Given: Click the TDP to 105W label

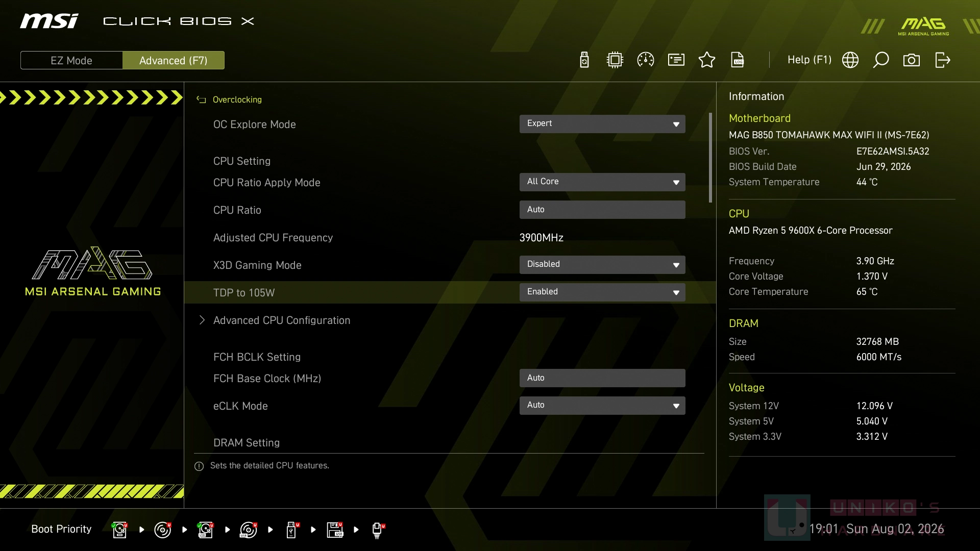Looking at the screenshot, I should pyautogui.click(x=244, y=293).
